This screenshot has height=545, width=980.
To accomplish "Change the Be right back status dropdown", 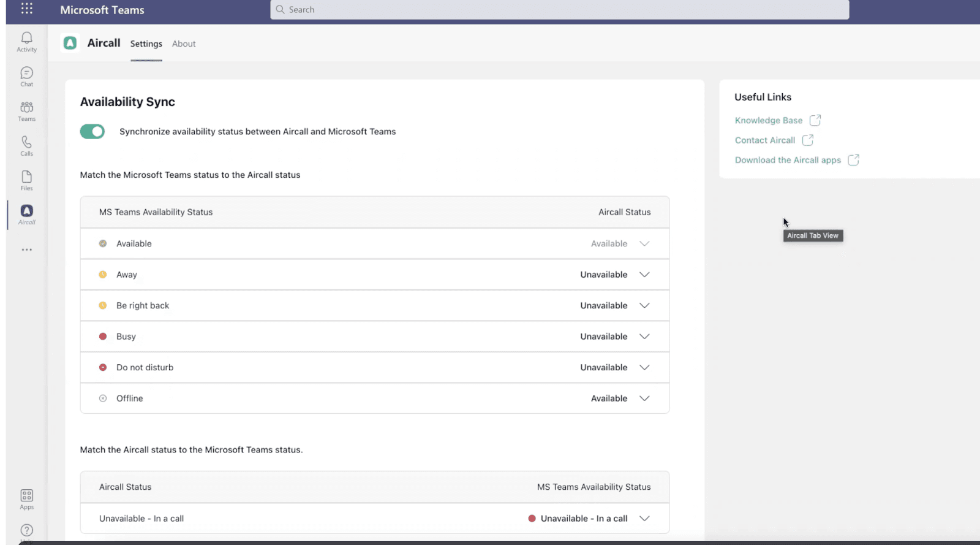I will 644,305.
